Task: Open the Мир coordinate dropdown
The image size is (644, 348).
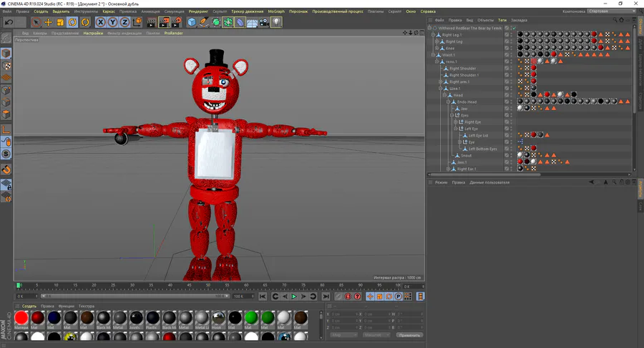Action: [x=343, y=335]
